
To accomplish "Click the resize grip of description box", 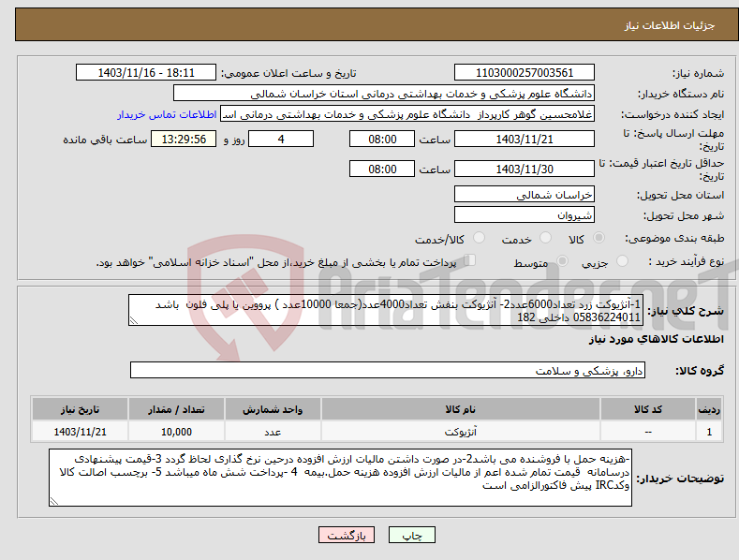I will pyautogui.click(x=133, y=321).
